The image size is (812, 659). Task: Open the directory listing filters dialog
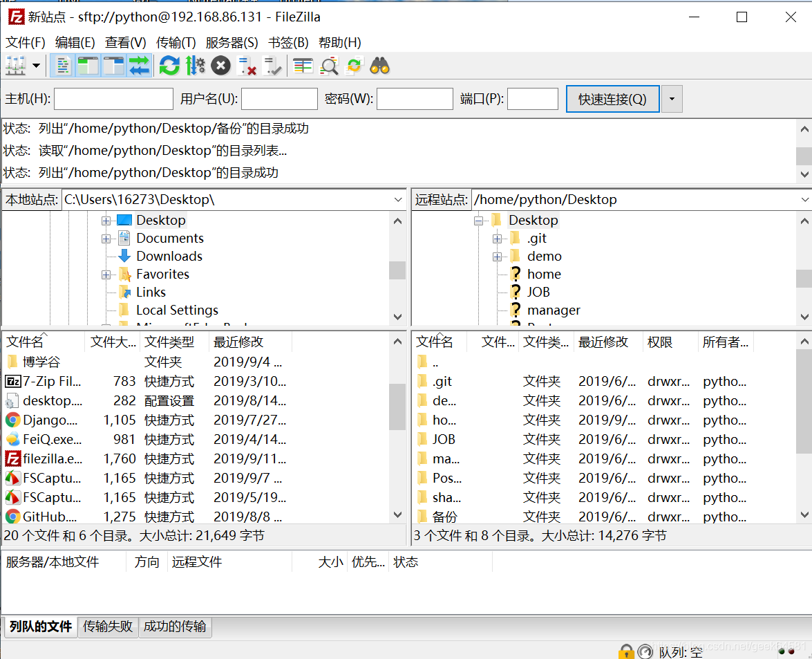(x=303, y=66)
